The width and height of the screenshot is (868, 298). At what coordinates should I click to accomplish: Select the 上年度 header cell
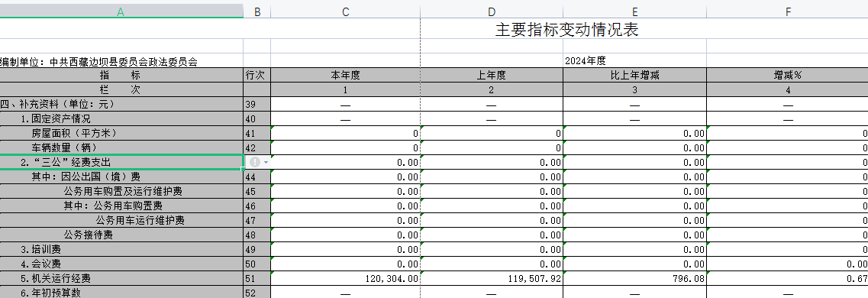pyautogui.click(x=492, y=76)
